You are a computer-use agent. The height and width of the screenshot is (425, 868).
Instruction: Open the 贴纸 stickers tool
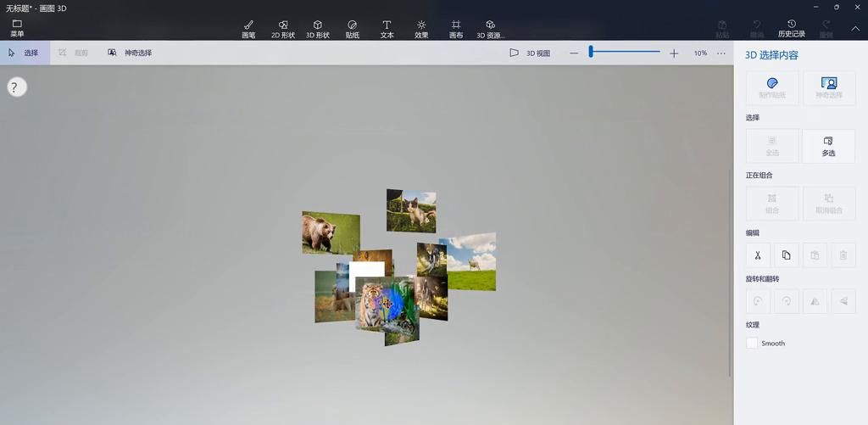tap(352, 29)
